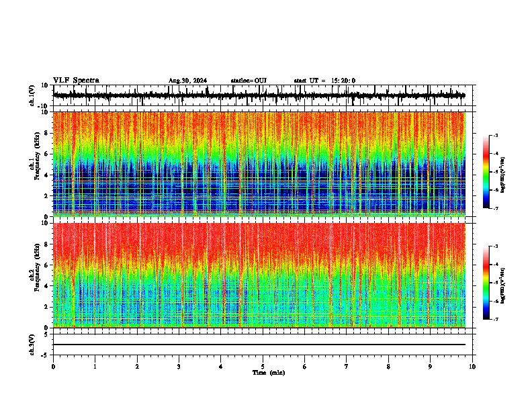Click the ch.1 spectrogram color scale bar
The width and height of the screenshot is (532, 411).
pos(486,172)
